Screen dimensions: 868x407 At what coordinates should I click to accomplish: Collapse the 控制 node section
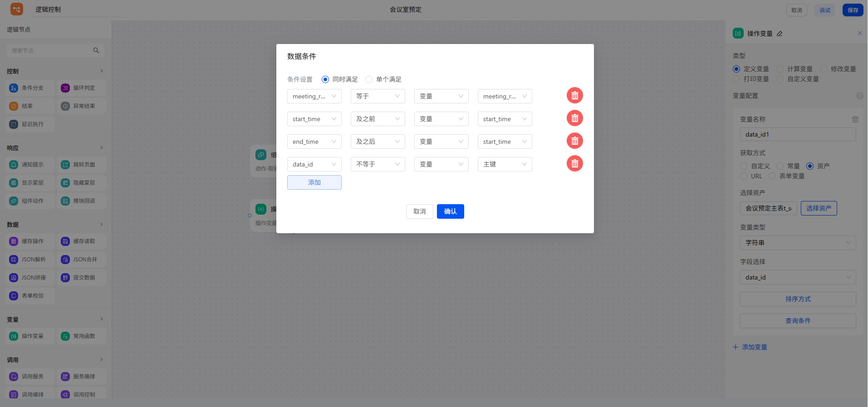click(x=101, y=71)
